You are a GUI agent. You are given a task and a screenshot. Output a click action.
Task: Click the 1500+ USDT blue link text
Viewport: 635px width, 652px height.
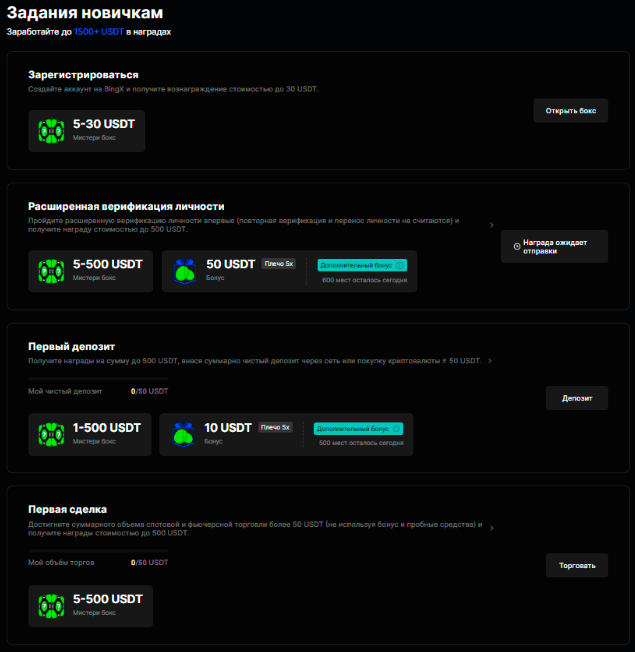pyautogui.click(x=99, y=32)
